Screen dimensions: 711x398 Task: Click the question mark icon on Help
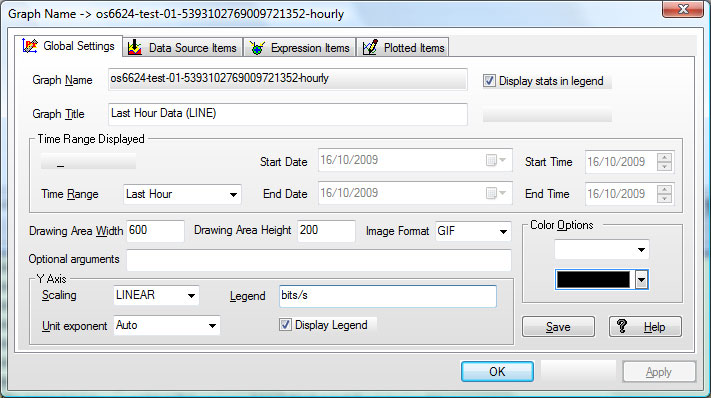[x=622, y=326]
